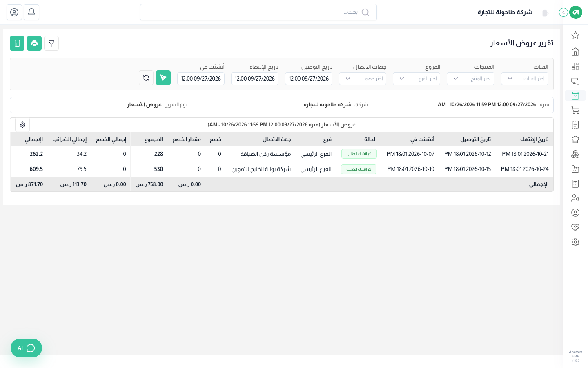Screen dimensions: 588x368
Task: Open the shopping cart purchases icon
Action: click(575, 110)
